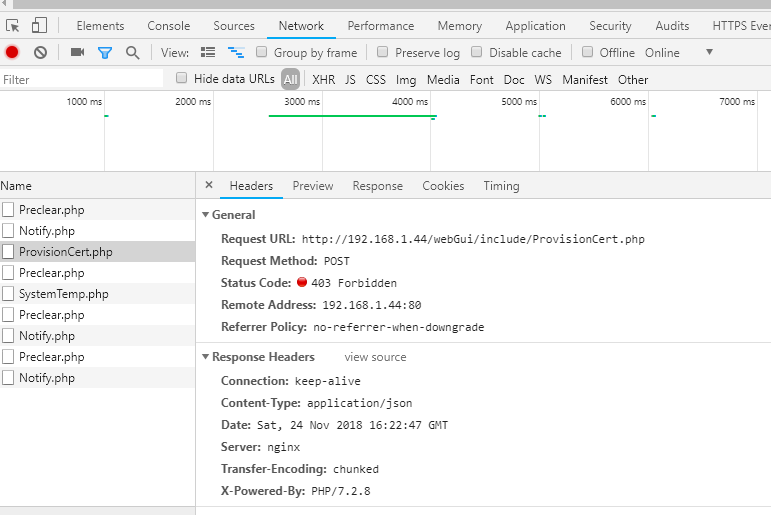Click file icon beside SystemTemp.php
771x515 pixels.
coord(8,294)
